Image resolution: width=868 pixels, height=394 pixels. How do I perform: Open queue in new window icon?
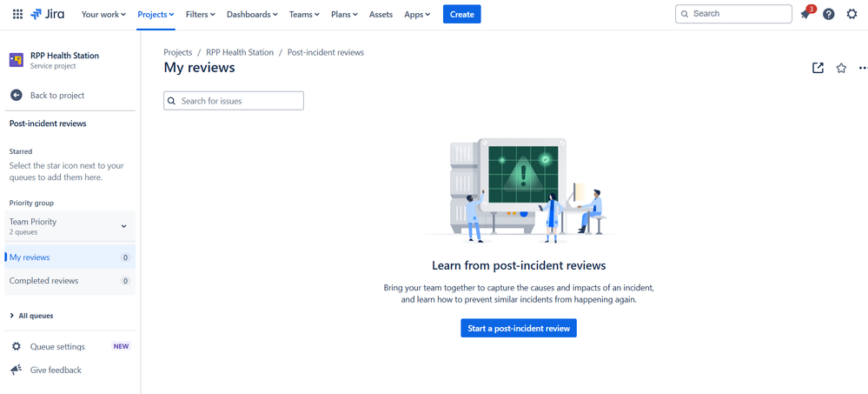[818, 68]
